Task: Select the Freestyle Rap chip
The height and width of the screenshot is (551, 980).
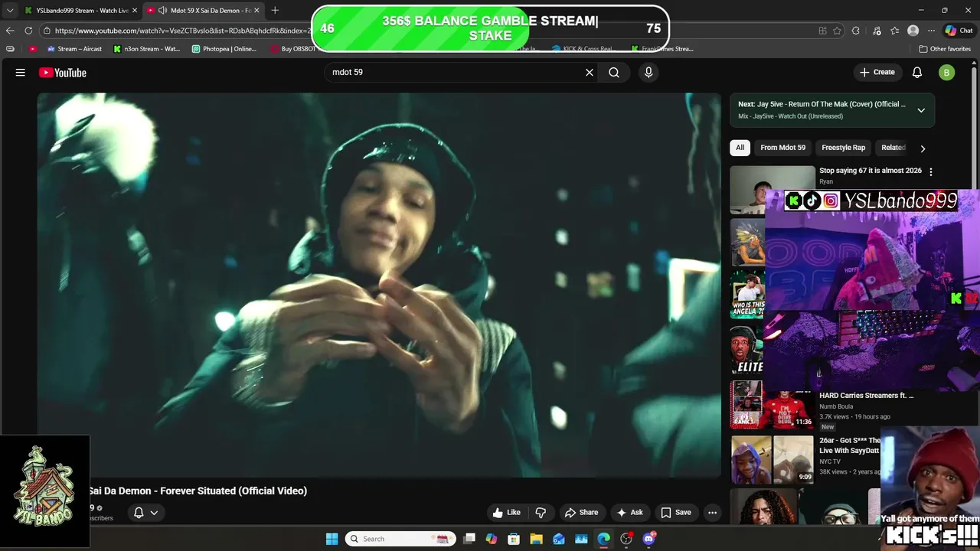Action: 843,148
